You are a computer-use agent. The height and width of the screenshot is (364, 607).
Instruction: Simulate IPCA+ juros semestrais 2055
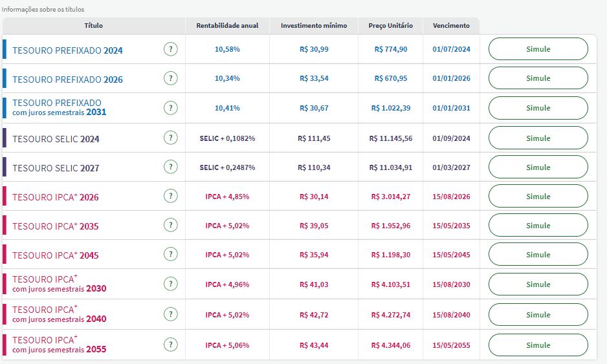pyautogui.click(x=538, y=345)
